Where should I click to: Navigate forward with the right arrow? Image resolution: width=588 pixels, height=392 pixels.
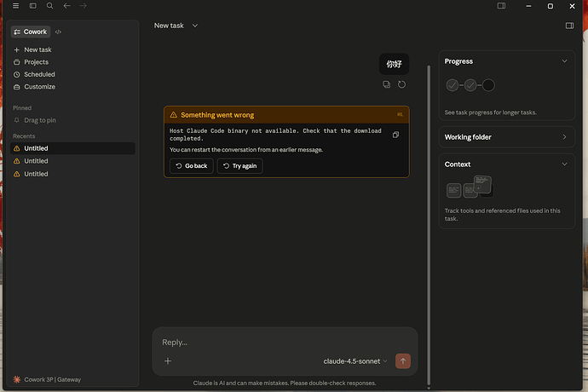tap(83, 6)
